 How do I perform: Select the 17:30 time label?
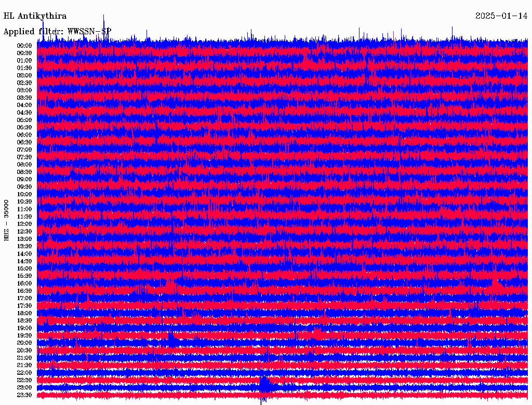(x=24, y=306)
